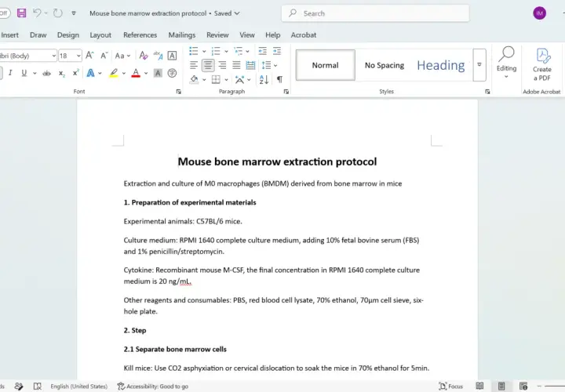Apply distributed alignment to paragraph
Viewport: 565px width, 392px height.
click(x=250, y=65)
